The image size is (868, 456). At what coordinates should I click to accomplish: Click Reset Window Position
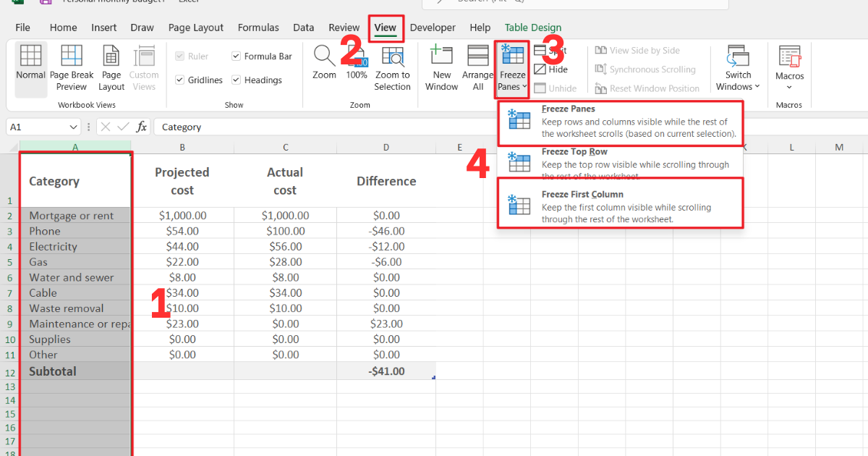647,88
